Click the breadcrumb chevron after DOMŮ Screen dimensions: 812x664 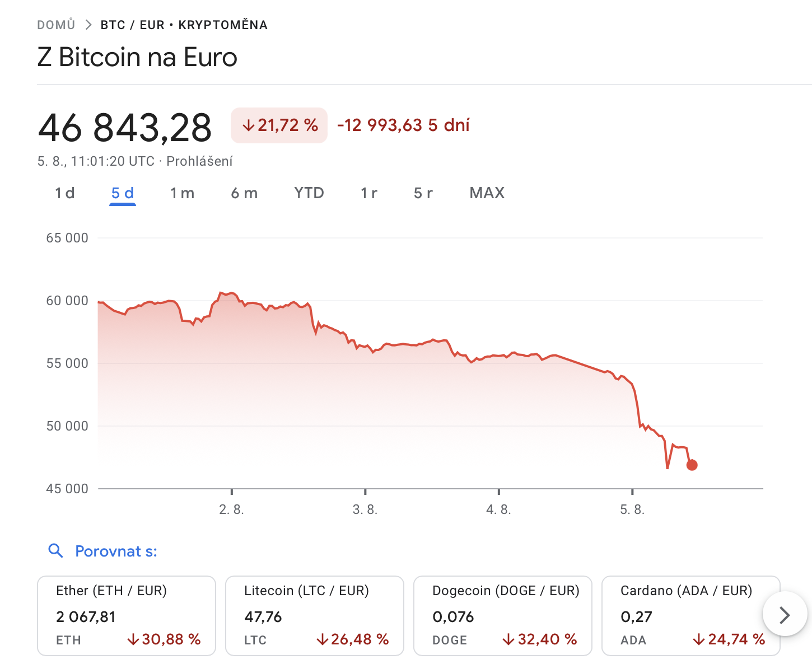point(88,25)
